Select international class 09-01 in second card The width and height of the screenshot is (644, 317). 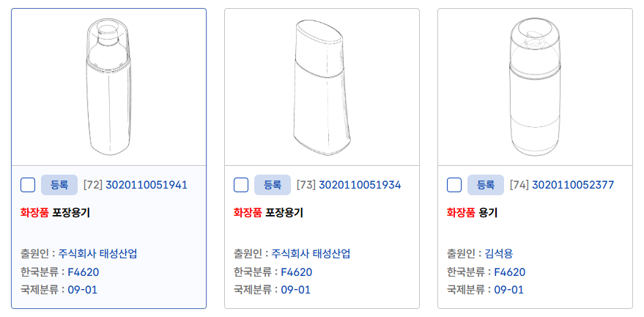click(295, 290)
